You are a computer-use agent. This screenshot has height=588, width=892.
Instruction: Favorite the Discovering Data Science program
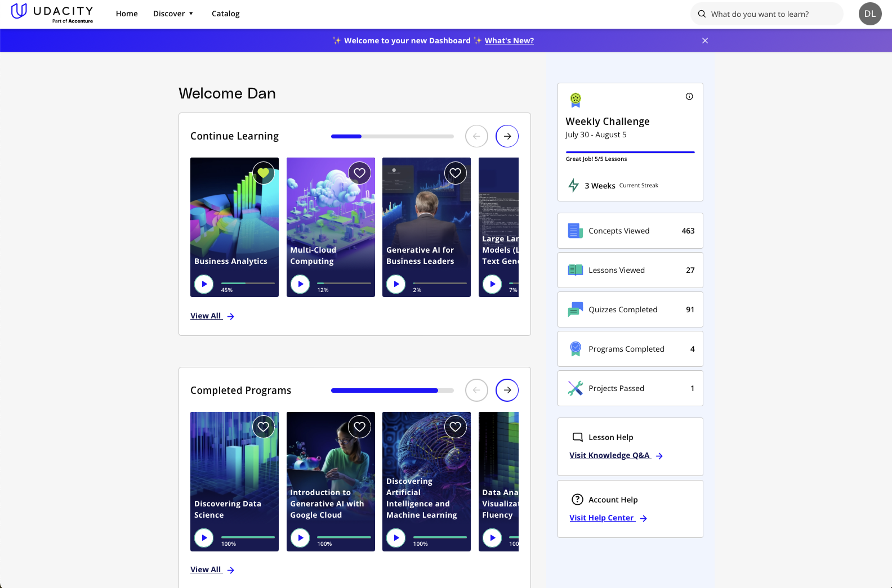pyautogui.click(x=264, y=427)
